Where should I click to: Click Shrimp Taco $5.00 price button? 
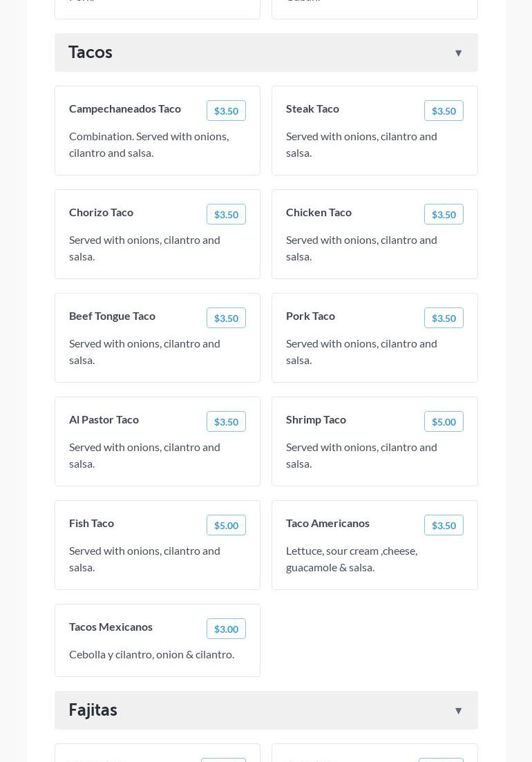coord(444,421)
